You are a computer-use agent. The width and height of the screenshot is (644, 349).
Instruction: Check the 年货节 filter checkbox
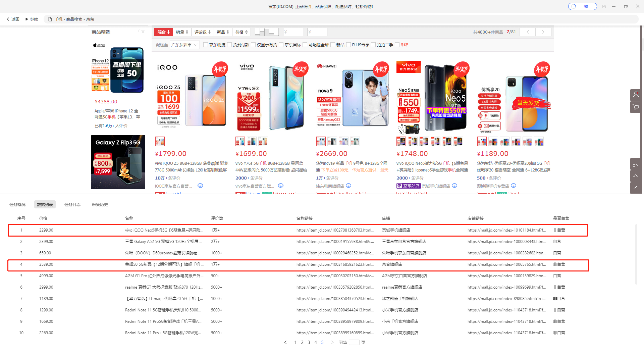(x=397, y=45)
